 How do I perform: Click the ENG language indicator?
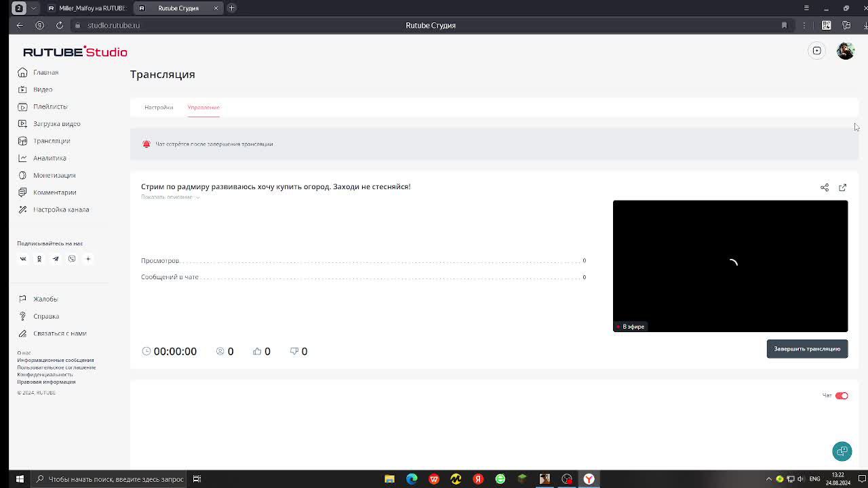815,479
